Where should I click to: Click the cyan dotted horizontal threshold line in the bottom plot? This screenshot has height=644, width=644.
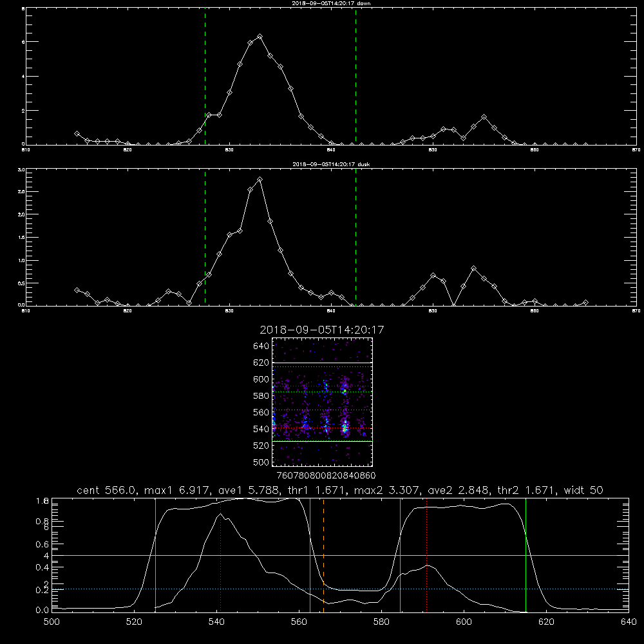(x=340, y=589)
